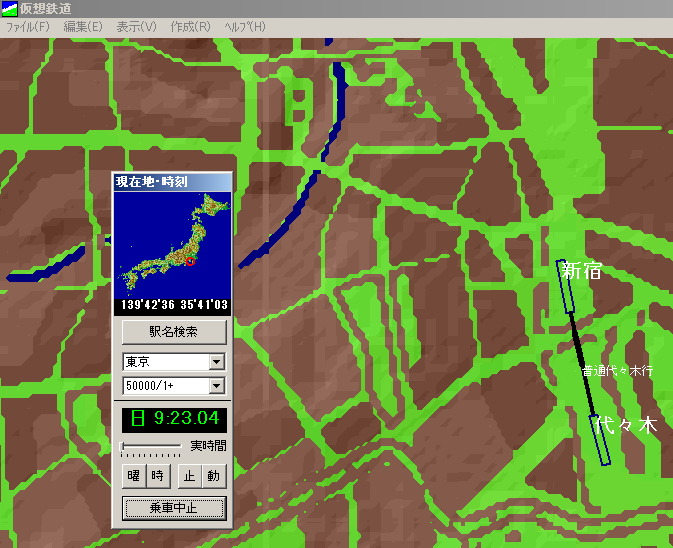Click the 新宿 station platform outline
This screenshot has width=673, height=548.
click(x=566, y=286)
